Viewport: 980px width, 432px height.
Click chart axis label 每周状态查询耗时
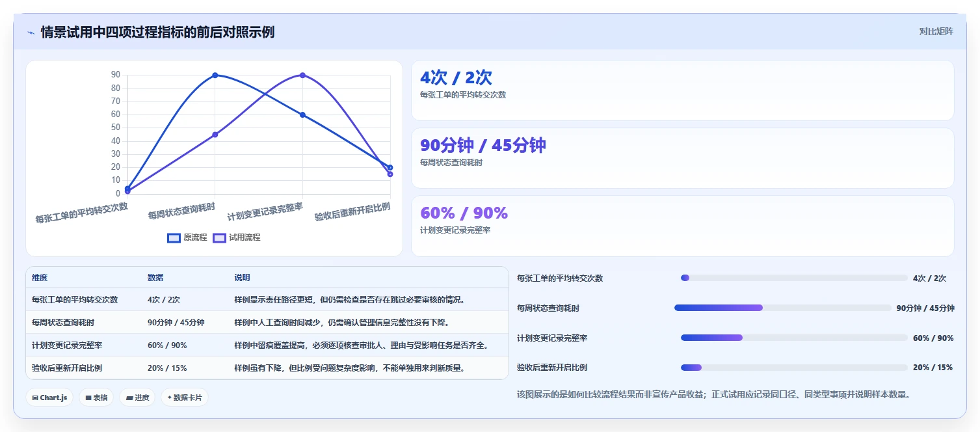(x=181, y=211)
